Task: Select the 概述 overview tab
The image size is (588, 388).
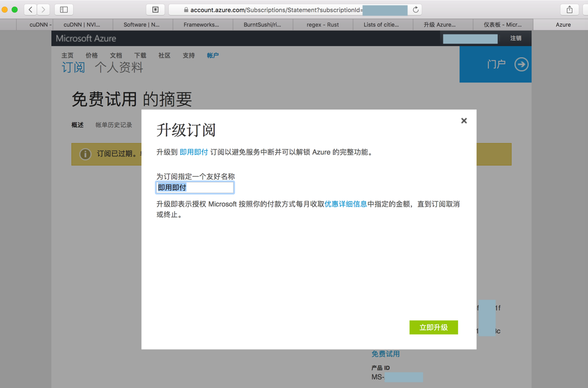Action: tap(78, 125)
